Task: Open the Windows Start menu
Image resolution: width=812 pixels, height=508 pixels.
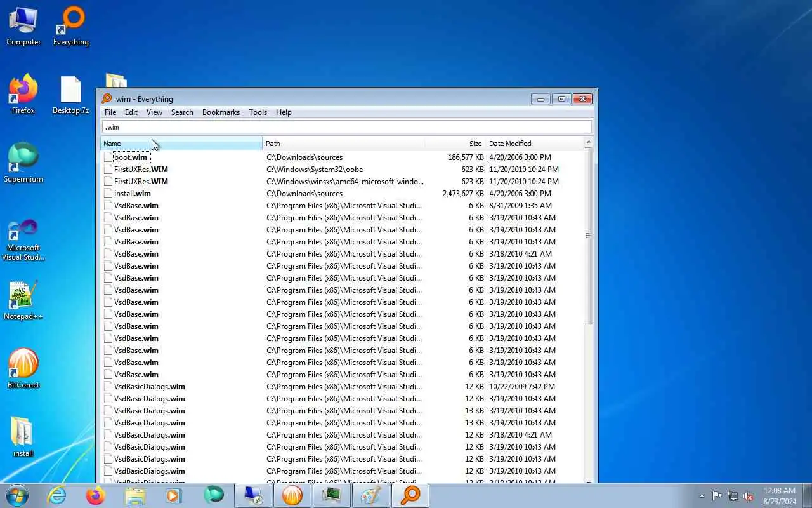Action: [x=17, y=495]
